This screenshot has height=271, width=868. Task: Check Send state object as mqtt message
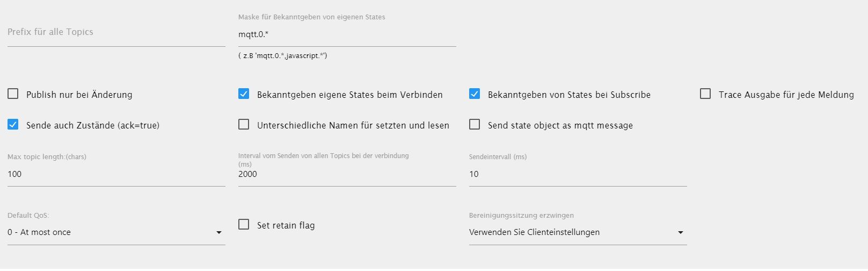point(475,125)
